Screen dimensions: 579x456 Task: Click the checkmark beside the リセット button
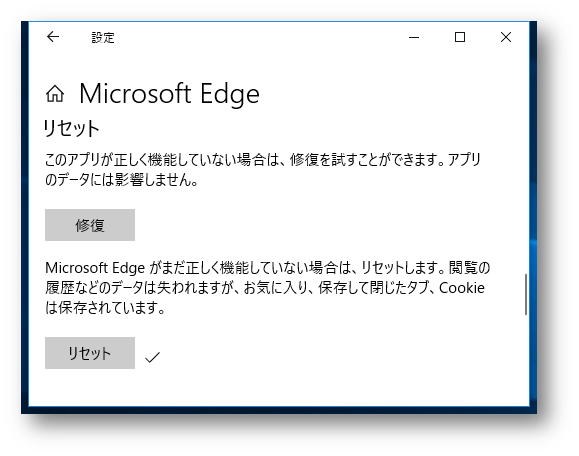point(152,357)
